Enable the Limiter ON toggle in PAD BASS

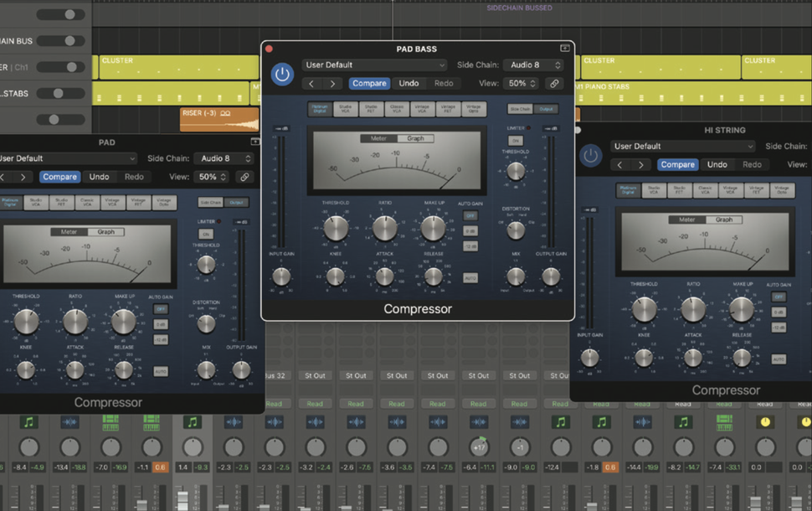pos(516,141)
